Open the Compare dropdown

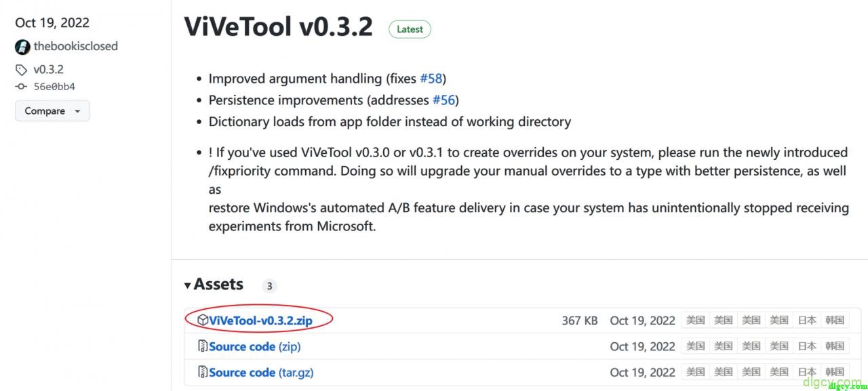(x=52, y=111)
